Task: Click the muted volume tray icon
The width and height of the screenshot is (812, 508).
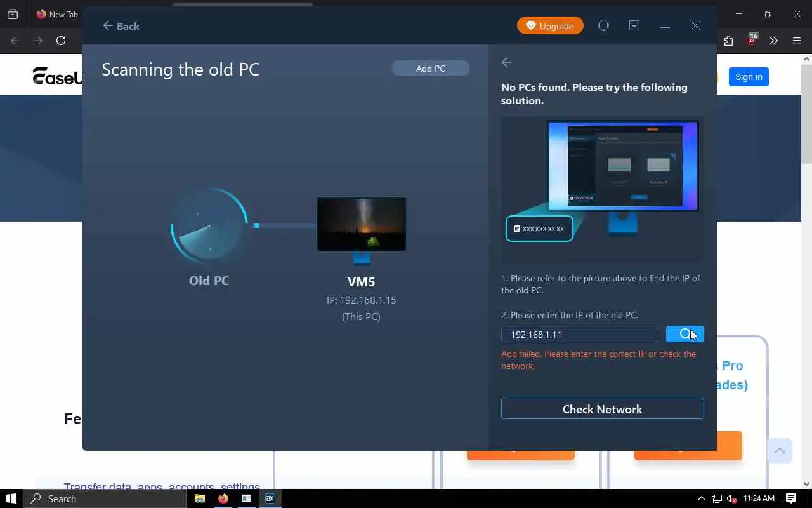Action: click(732, 498)
